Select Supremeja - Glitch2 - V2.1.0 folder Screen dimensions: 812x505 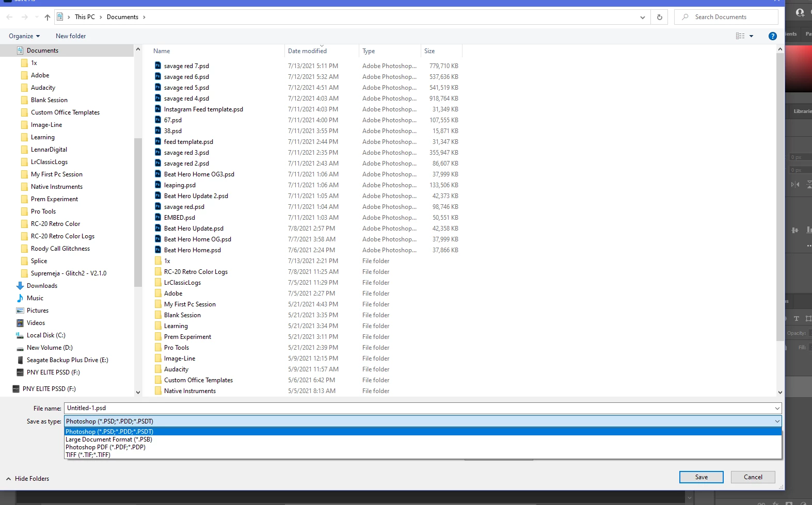pyautogui.click(x=68, y=273)
